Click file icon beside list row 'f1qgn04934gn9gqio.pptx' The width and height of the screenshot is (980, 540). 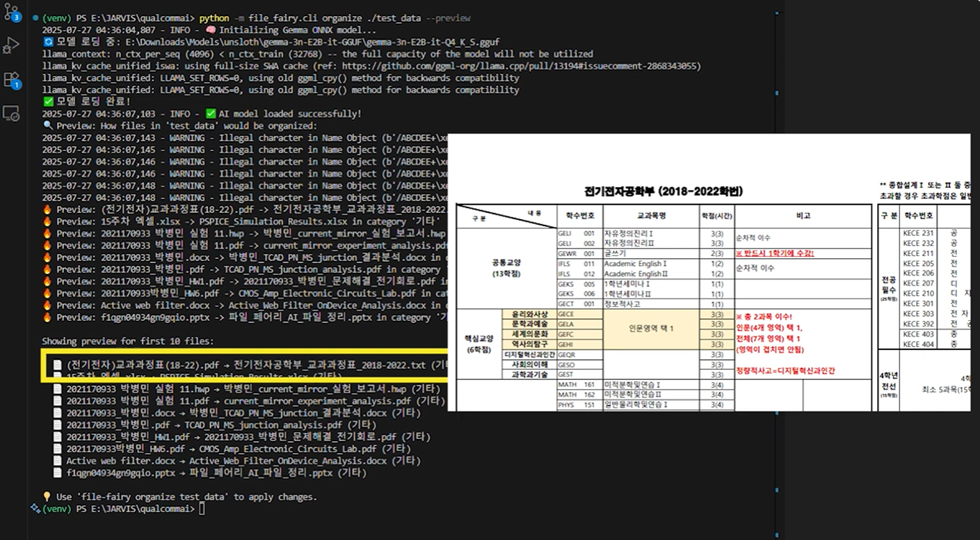coord(58,473)
